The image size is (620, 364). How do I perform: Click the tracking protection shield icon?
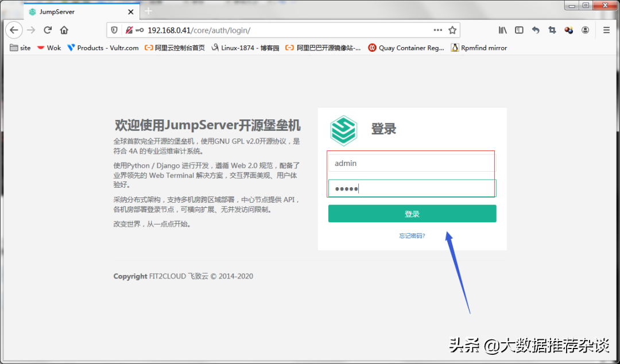114,30
